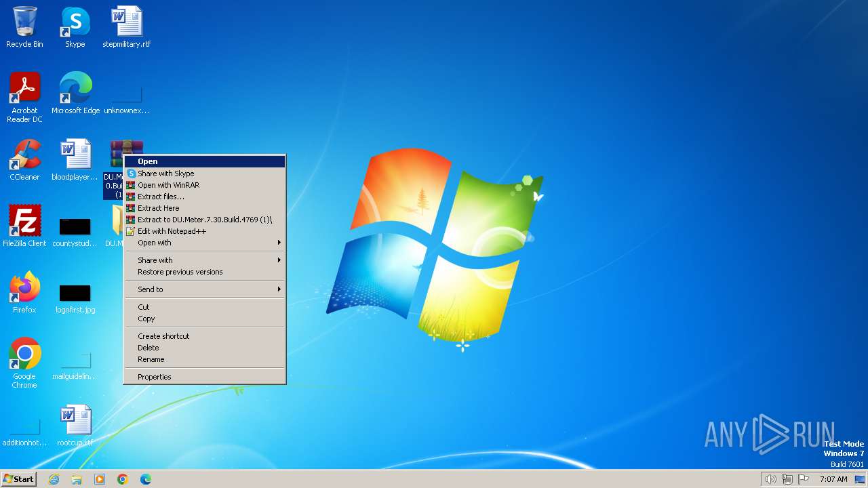
Task: Select the Microsoft Edge desktop shortcut
Action: 75,94
